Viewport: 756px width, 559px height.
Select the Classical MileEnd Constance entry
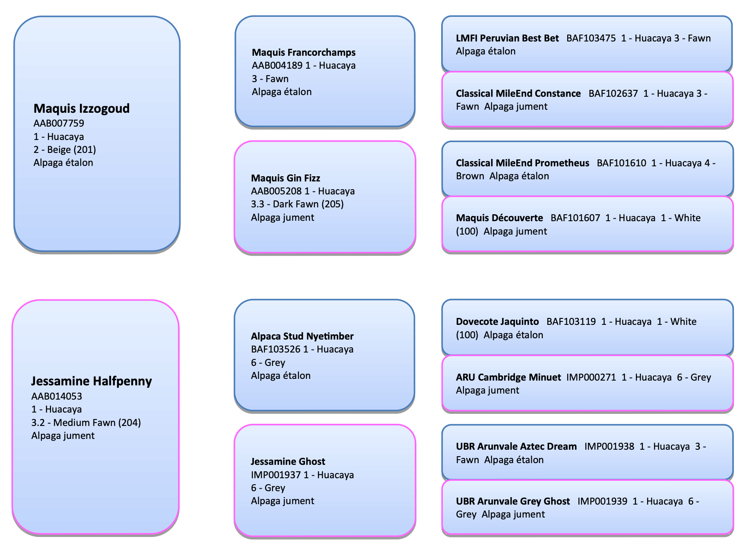[587, 100]
